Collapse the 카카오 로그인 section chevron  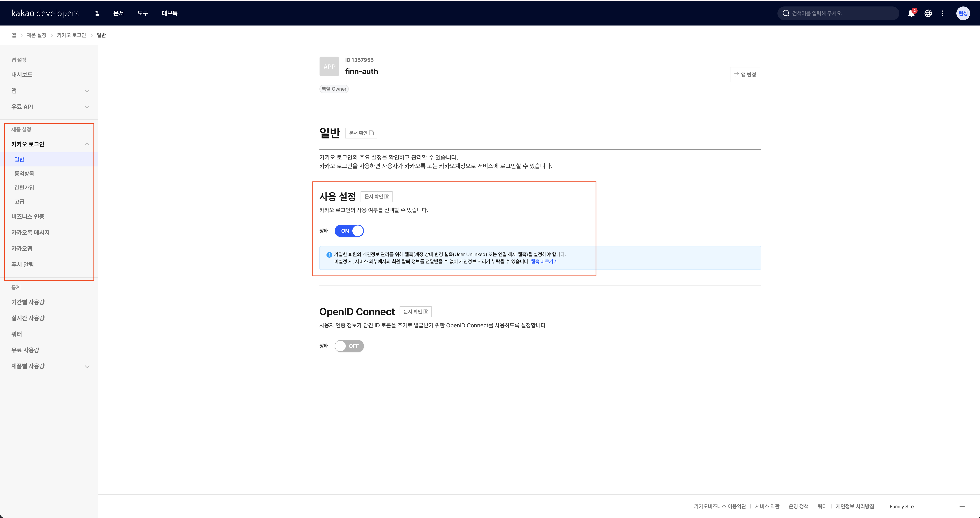87,144
